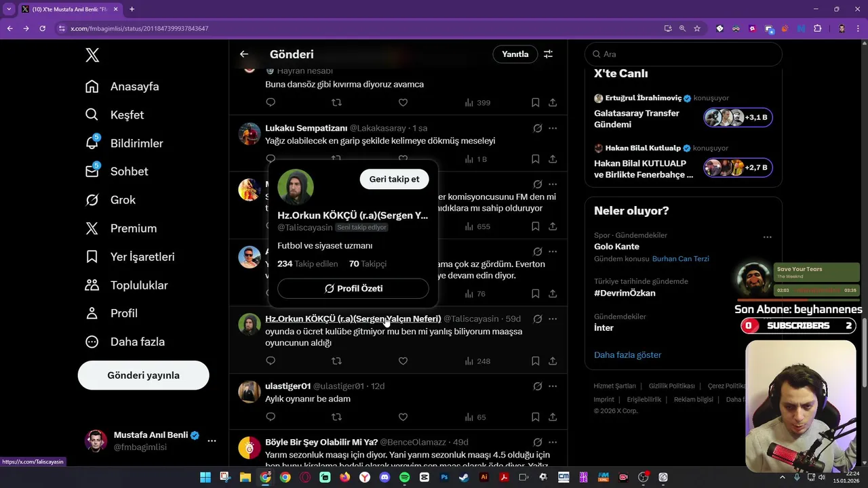This screenshot has height=488, width=868.
Task: Repost the Hz.Orkun KÖKÇÜ reply
Action: [x=336, y=361]
